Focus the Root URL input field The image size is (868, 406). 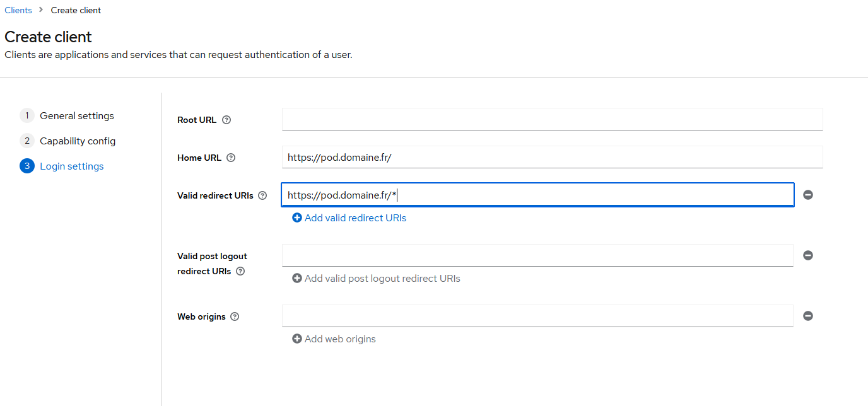pos(552,119)
